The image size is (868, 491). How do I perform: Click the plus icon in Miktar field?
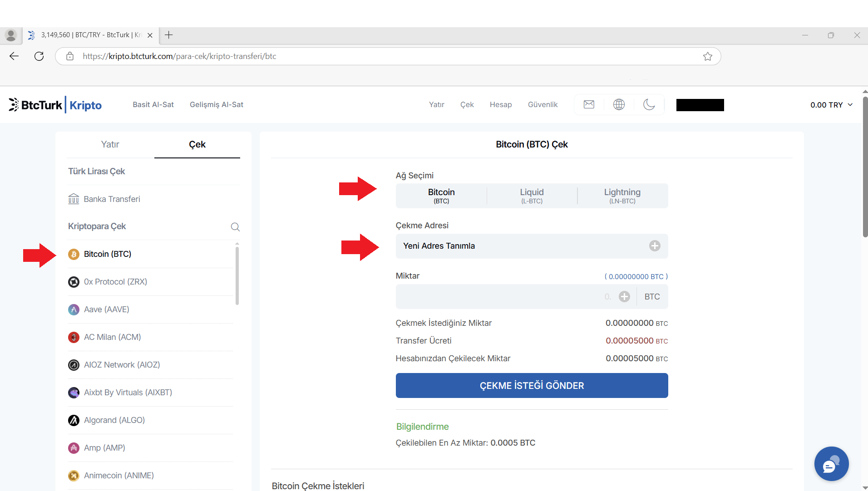tap(625, 297)
